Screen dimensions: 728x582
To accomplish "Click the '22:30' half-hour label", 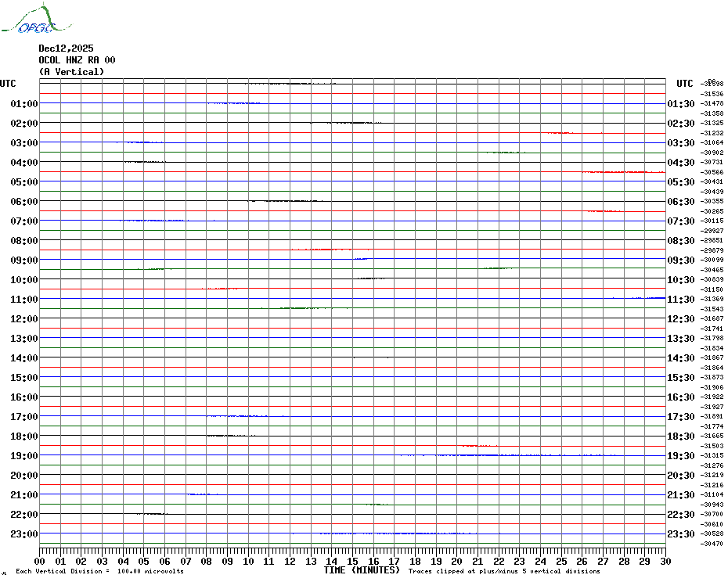I will point(681,514).
